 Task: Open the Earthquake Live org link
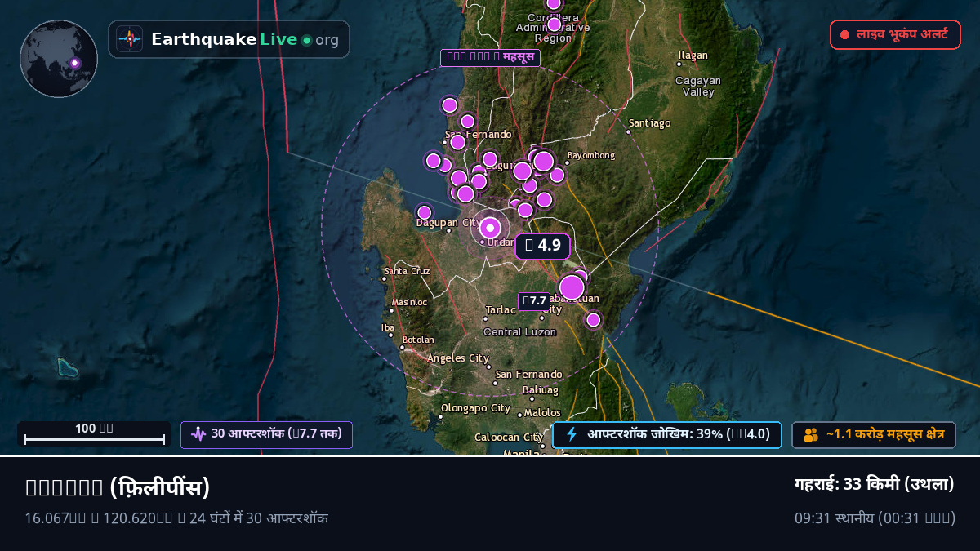(229, 39)
